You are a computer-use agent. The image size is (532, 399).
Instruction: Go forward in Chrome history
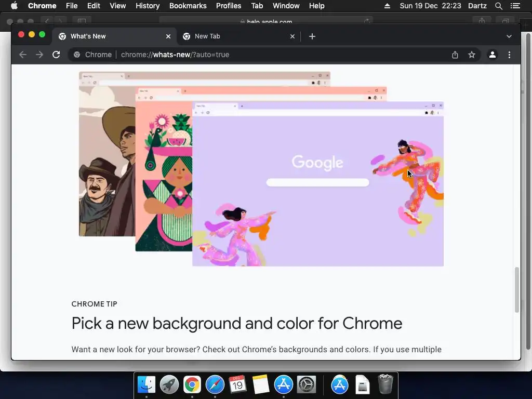[39, 55]
